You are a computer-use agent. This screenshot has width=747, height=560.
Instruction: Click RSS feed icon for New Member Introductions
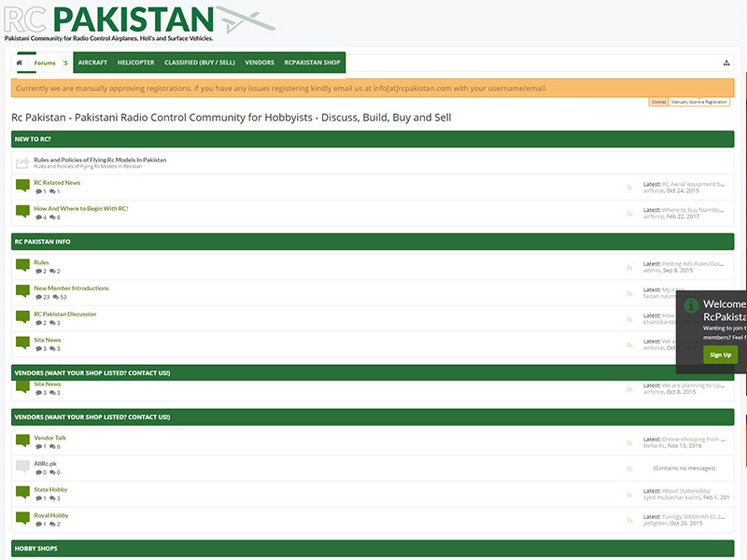(628, 293)
